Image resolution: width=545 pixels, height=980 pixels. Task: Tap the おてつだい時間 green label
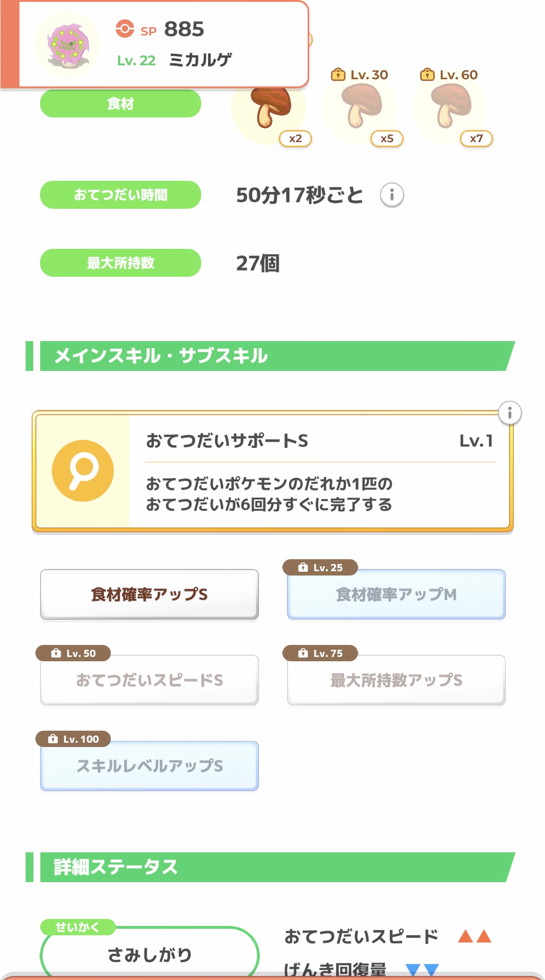[x=120, y=195]
